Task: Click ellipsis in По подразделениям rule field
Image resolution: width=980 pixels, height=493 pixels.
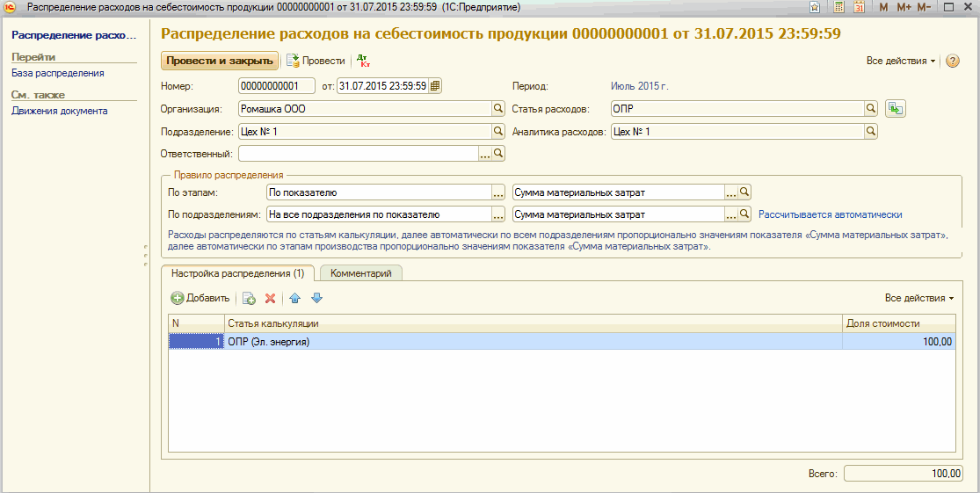Action: 498,214
